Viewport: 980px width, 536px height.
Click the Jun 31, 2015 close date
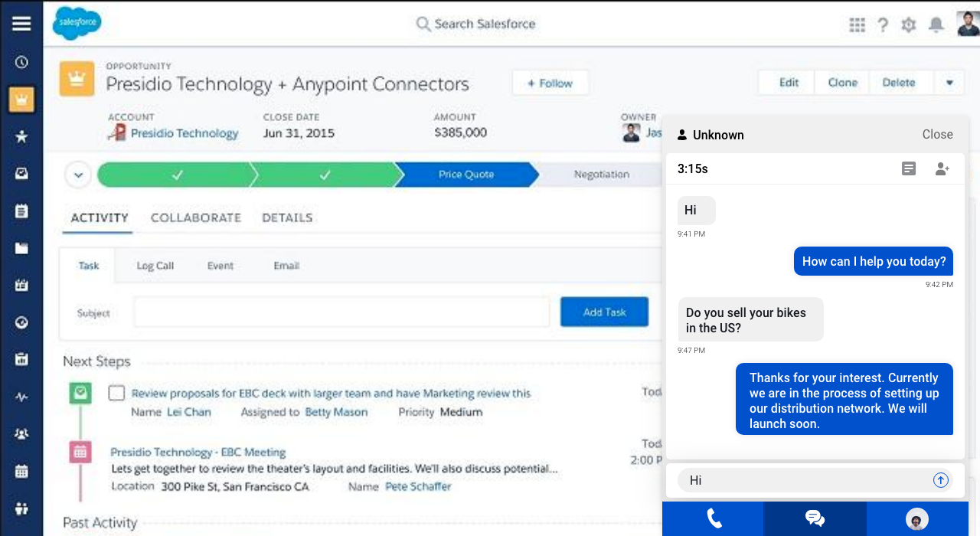[299, 133]
